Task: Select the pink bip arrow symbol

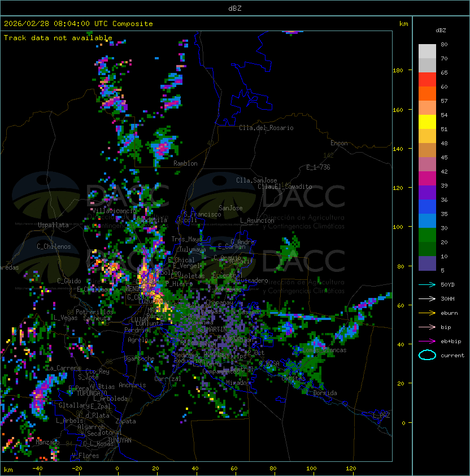Action: pos(427,327)
